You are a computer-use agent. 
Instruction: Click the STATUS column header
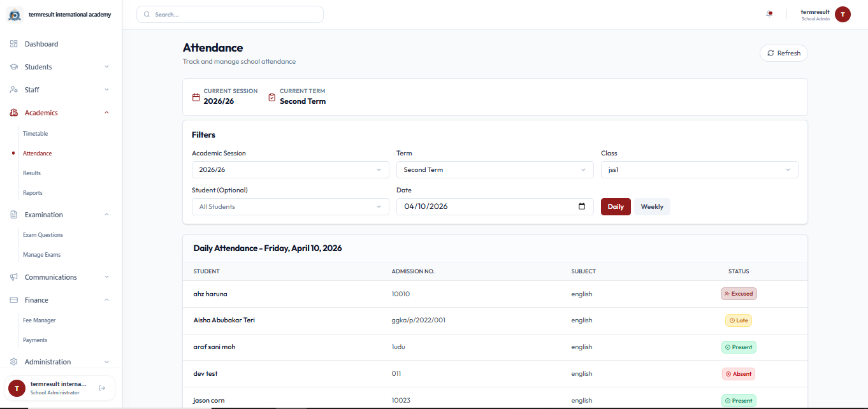[x=739, y=271]
